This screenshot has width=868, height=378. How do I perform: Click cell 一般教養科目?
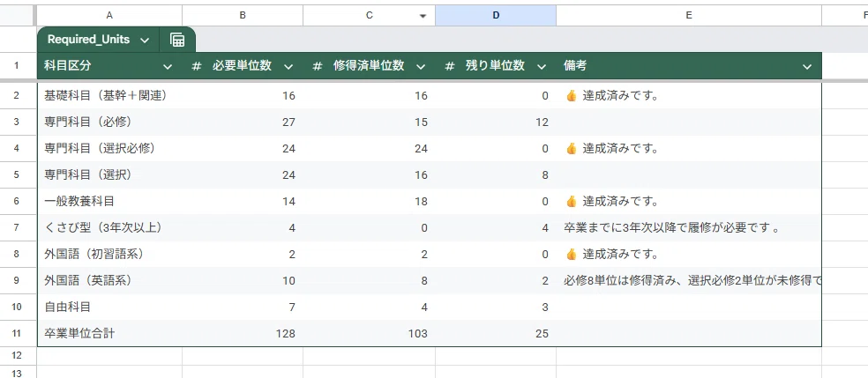109,202
